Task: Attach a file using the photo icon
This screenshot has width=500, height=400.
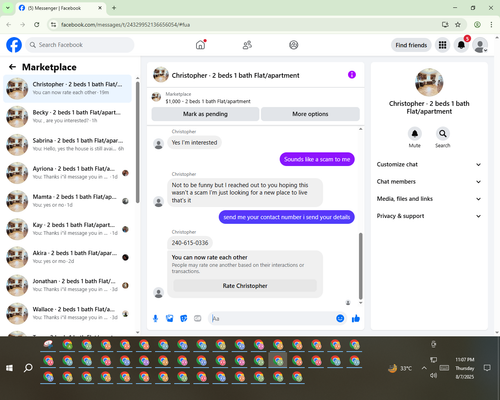Action: pyautogui.click(x=170, y=318)
